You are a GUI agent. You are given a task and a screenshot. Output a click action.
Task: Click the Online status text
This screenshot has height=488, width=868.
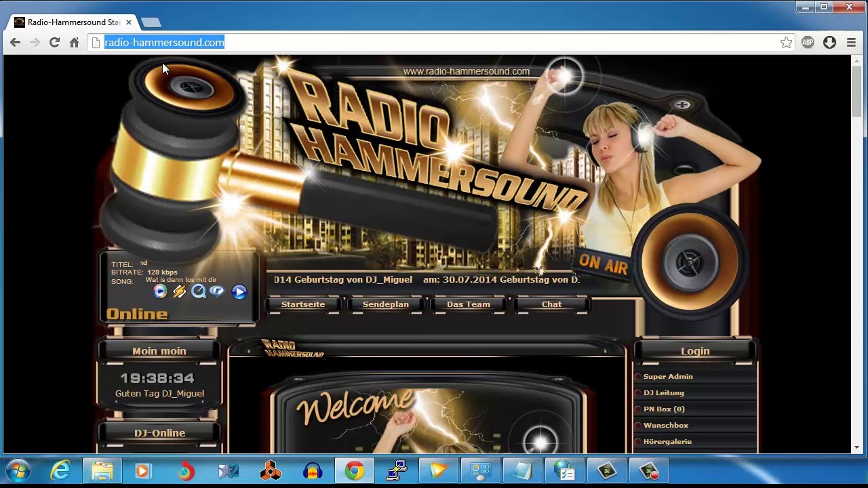point(137,314)
